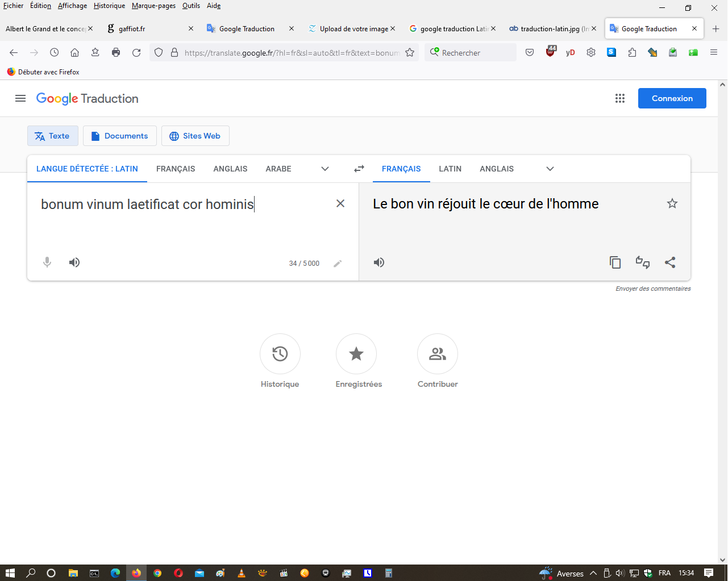Open the Contribuer page

pyautogui.click(x=438, y=361)
